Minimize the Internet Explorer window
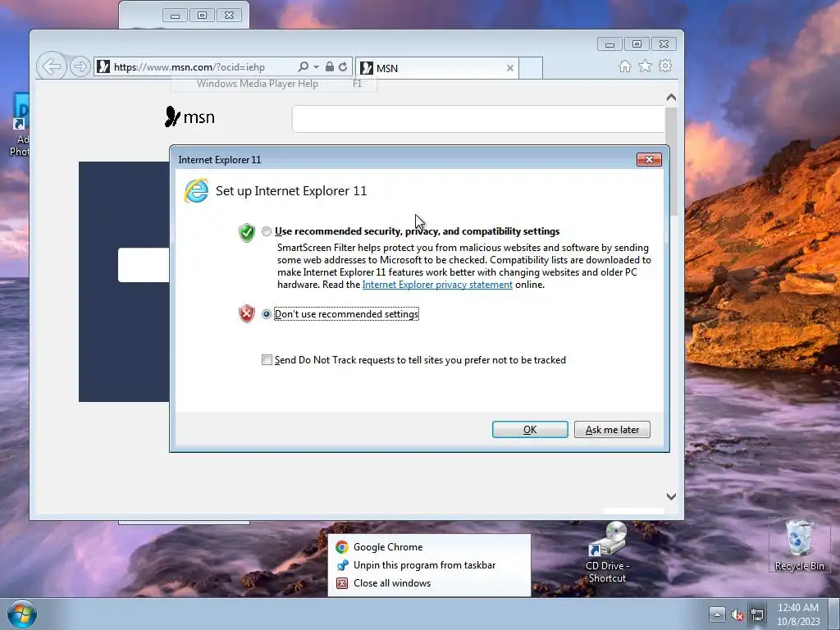Image resolution: width=840 pixels, height=630 pixels. point(609,44)
